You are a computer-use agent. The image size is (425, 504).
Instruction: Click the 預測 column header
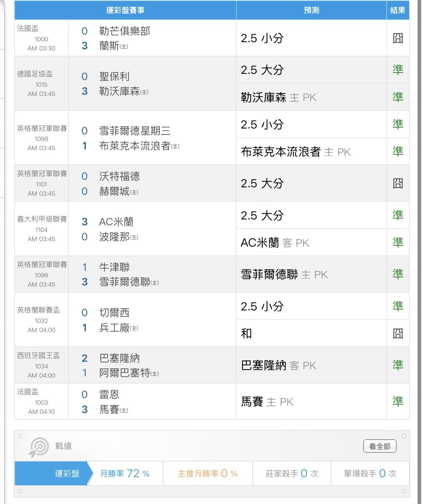coord(312,10)
